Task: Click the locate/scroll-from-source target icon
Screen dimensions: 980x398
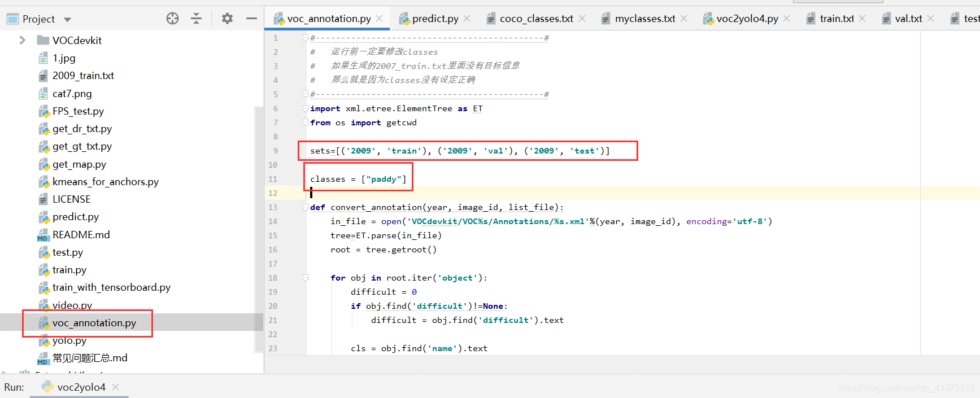Action: click(172, 19)
